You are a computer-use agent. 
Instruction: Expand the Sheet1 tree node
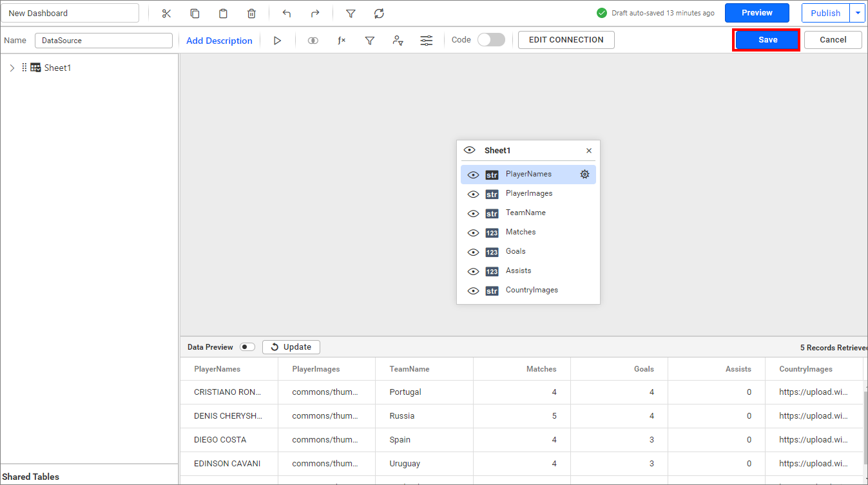tap(12, 68)
